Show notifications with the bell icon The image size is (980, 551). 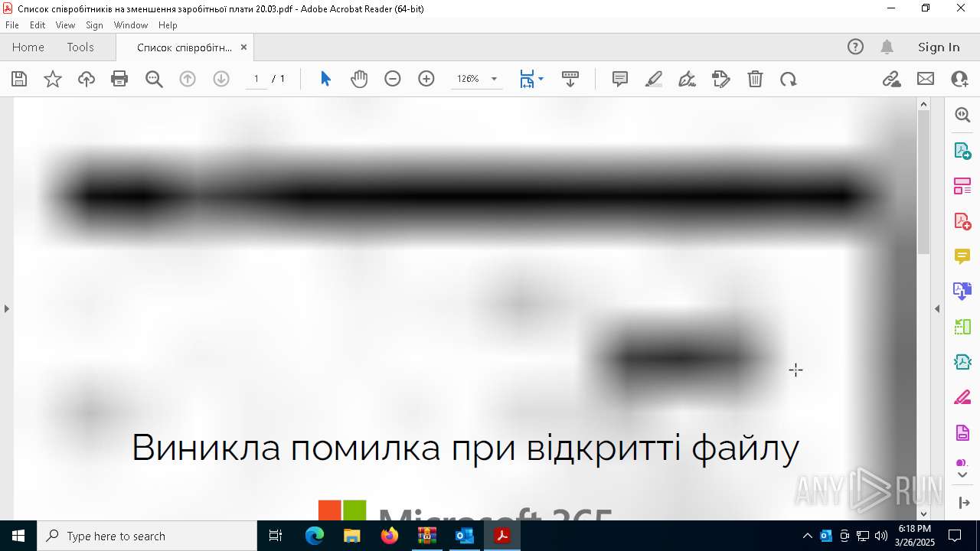click(887, 47)
